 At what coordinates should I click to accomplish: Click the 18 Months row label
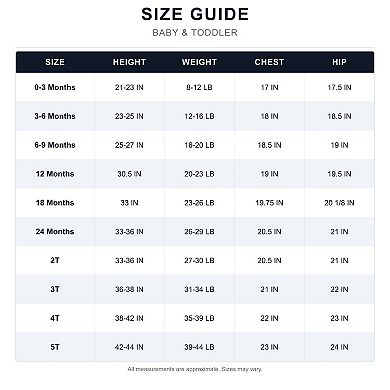point(55,203)
